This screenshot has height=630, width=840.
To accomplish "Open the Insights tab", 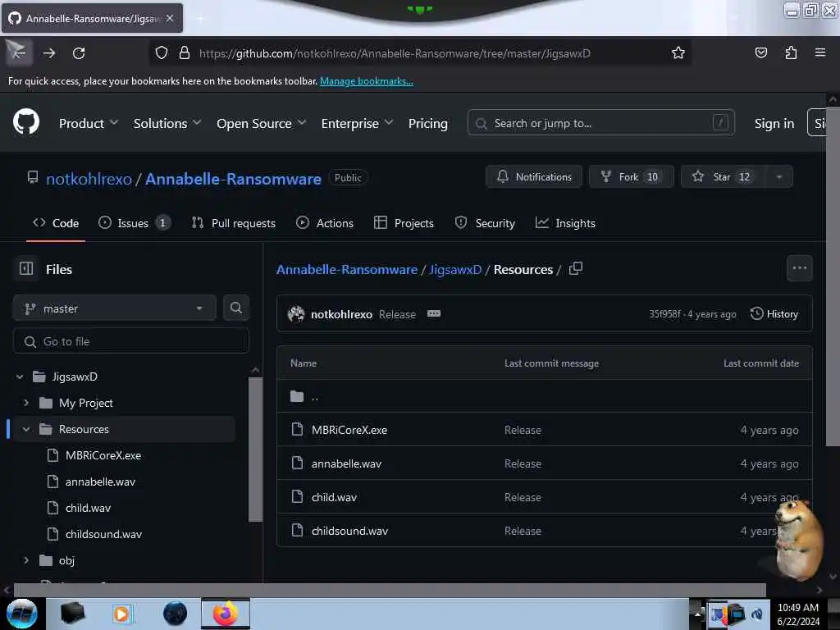I will pos(565,223).
